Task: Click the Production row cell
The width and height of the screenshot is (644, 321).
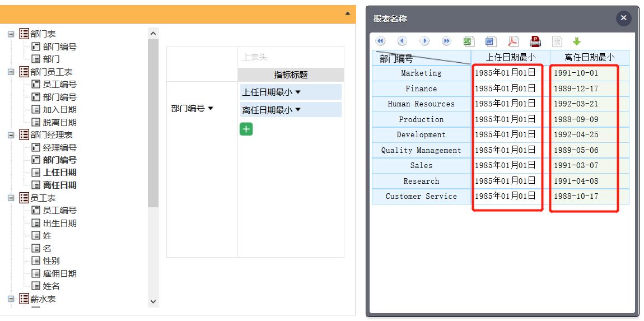Action: [421, 119]
